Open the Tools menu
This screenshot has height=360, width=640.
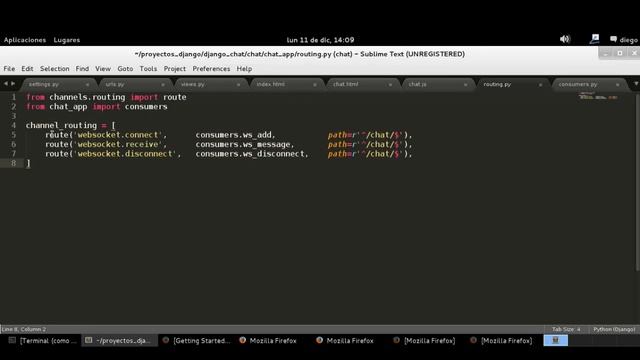coord(148,69)
